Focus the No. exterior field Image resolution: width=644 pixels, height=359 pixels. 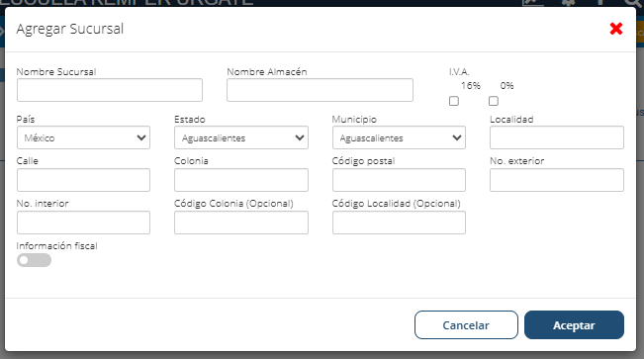click(x=557, y=180)
